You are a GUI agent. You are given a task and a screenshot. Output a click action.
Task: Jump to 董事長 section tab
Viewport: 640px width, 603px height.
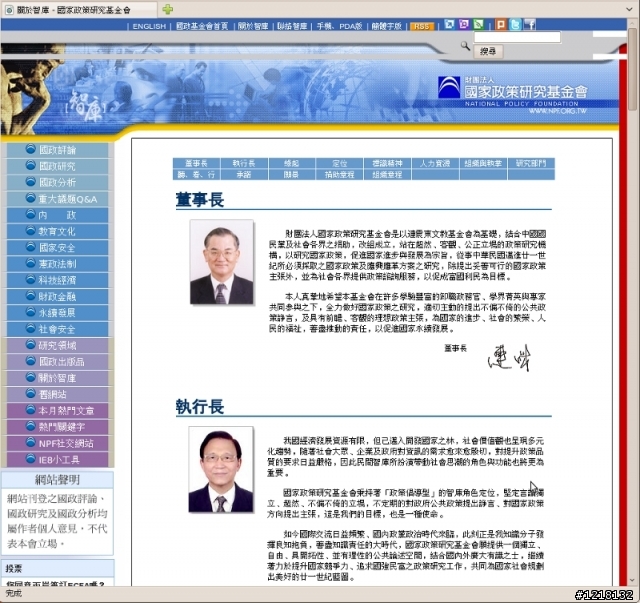196,163
